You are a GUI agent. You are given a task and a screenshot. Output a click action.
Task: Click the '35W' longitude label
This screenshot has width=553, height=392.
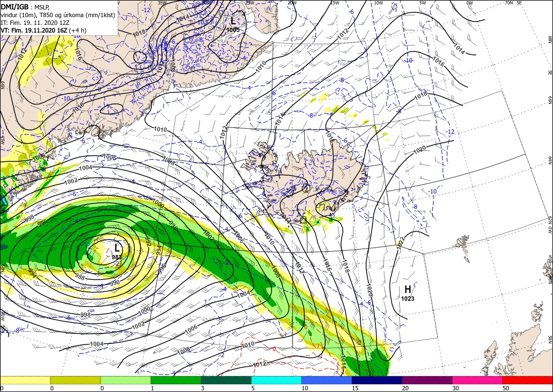click(161, 3)
